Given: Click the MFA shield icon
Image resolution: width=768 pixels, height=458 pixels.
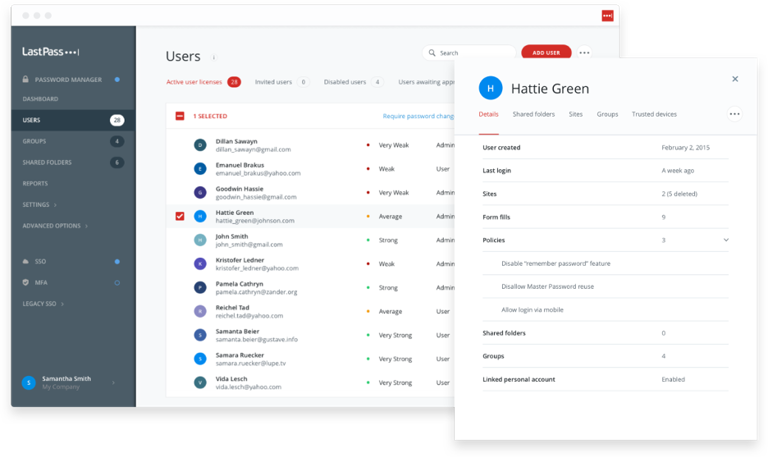Looking at the screenshot, I should (25, 283).
